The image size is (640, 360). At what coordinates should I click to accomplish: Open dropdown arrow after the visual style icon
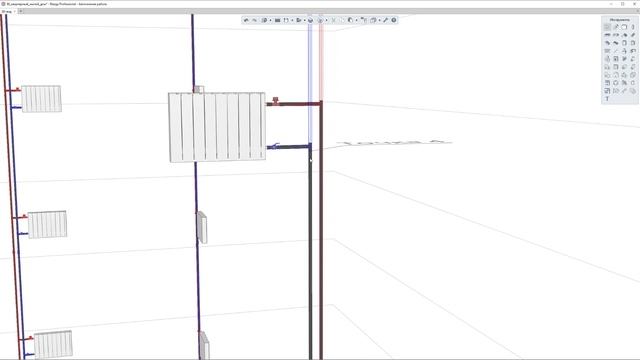271,20
